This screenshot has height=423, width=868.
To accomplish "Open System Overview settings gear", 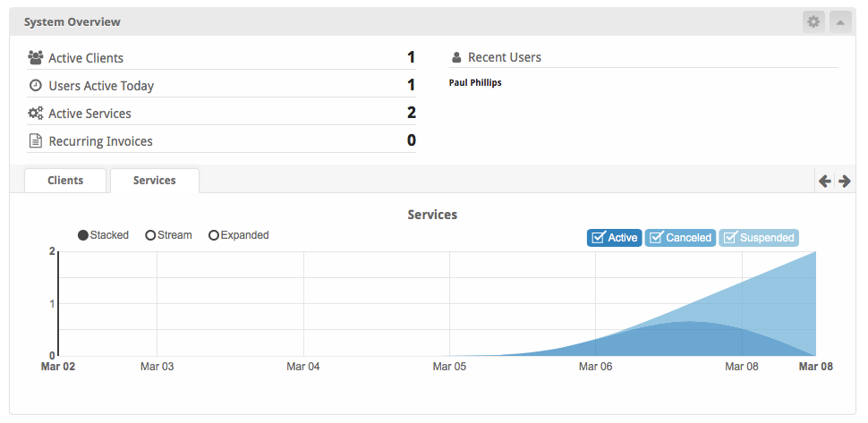I will click(813, 22).
